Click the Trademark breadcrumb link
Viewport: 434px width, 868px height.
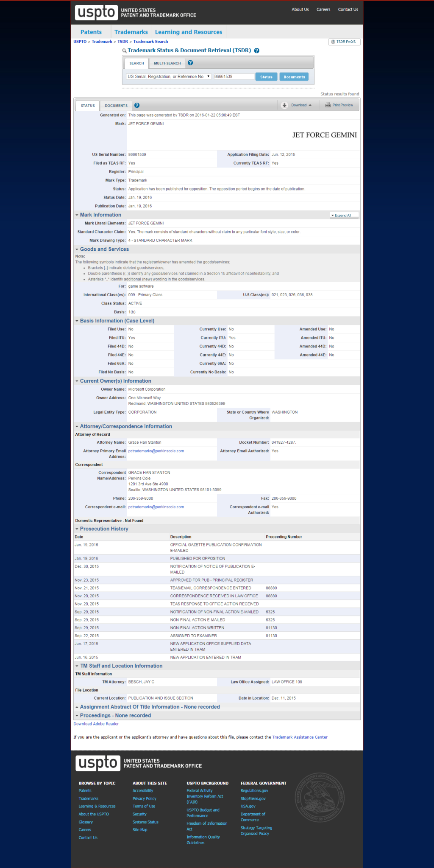click(x=102, y=42)
